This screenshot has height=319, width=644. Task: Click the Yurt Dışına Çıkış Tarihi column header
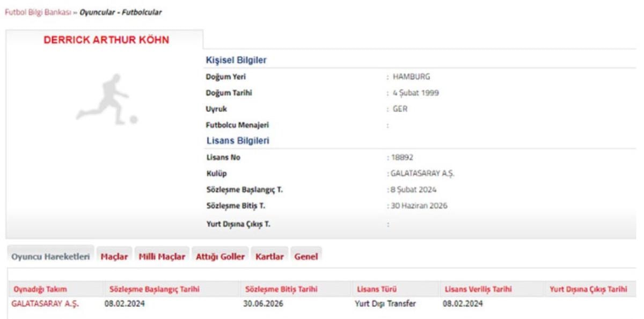coord(588,289)
